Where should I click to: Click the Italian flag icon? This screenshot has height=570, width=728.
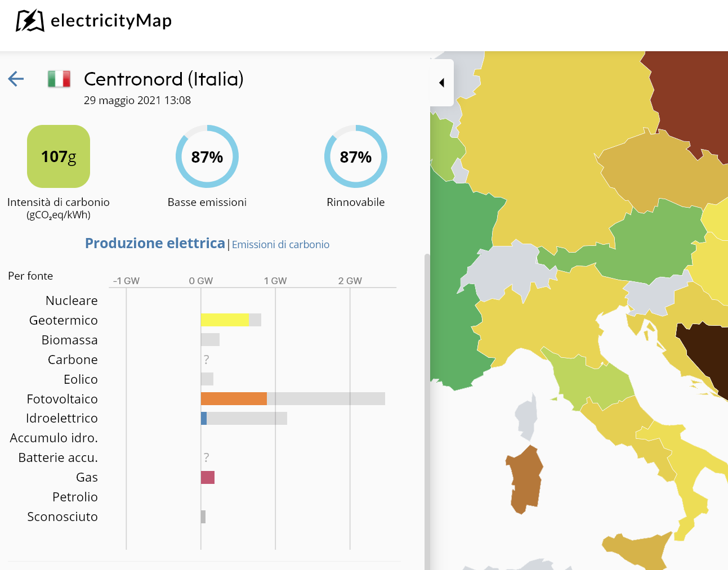pyautogui.click(x=59, y=79)
